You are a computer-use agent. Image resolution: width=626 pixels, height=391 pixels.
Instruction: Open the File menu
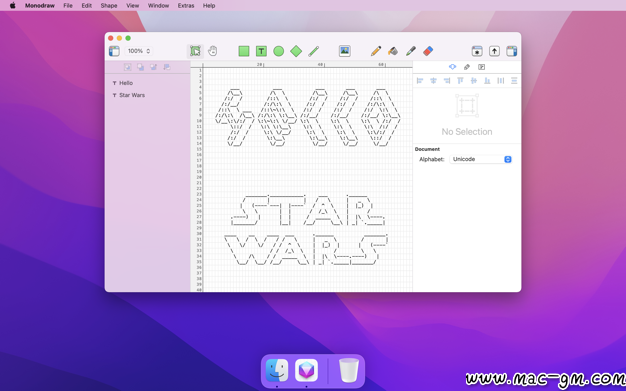(68, 6)
